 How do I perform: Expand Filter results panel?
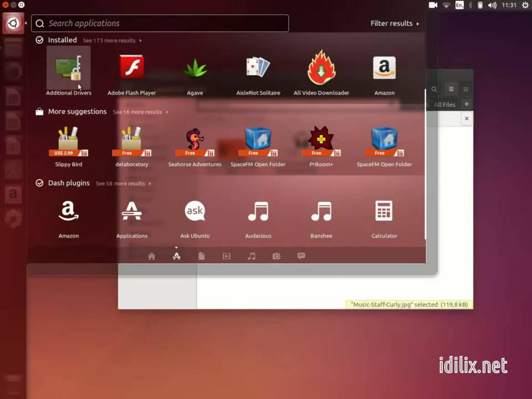(395, 23)
